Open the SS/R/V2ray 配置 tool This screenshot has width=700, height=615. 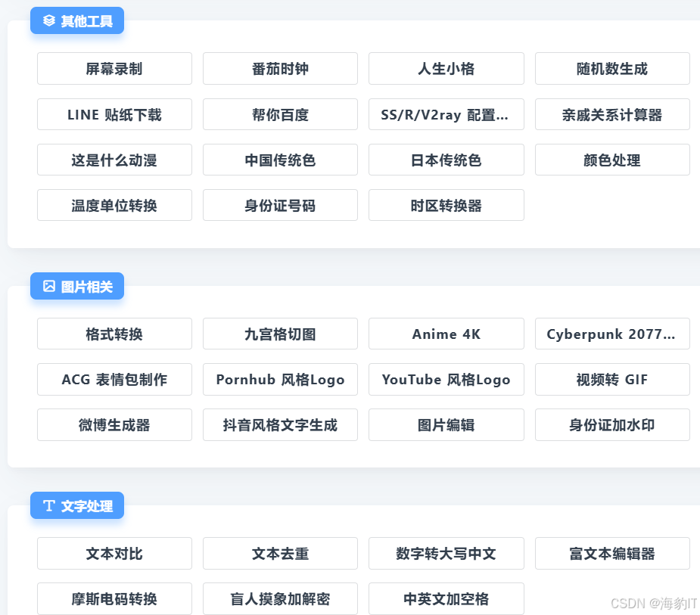(x=446, y=114)
